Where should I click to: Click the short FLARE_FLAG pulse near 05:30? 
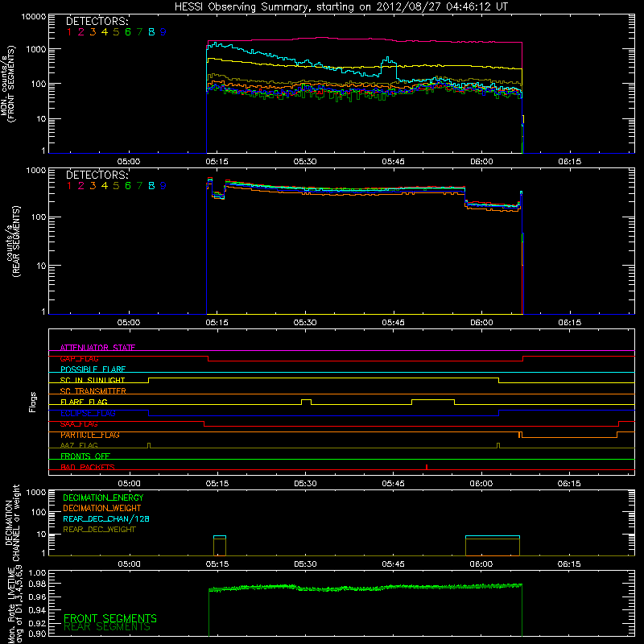coord(307,402)
